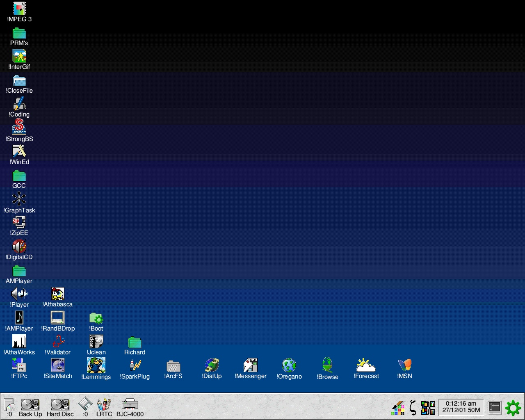Open the GCC folder

(19, 176)
